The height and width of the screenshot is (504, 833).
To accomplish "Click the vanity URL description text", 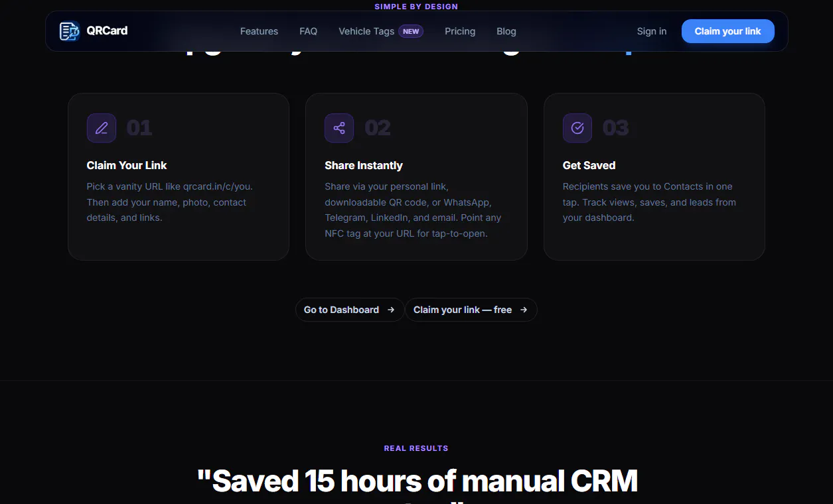I will (170, 202).
